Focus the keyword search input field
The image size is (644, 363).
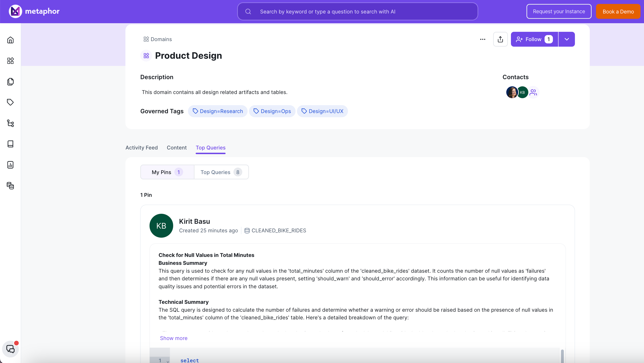[x=357, y=12]
